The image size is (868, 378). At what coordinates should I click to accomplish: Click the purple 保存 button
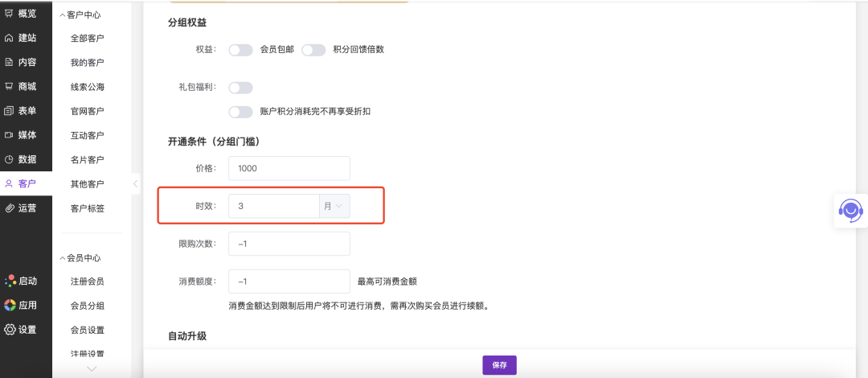499,365
